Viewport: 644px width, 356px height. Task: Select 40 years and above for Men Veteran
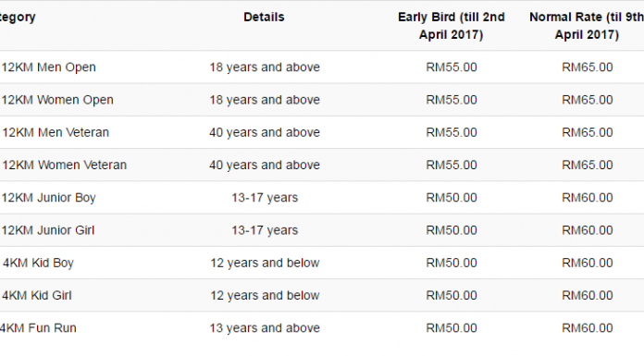click(265, 132)
